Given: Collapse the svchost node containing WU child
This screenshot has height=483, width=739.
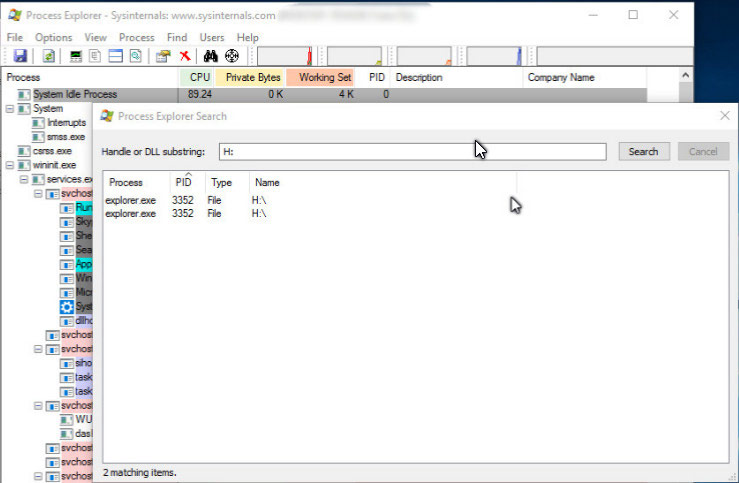Looking at the screenshot, I should pos(38,406).
